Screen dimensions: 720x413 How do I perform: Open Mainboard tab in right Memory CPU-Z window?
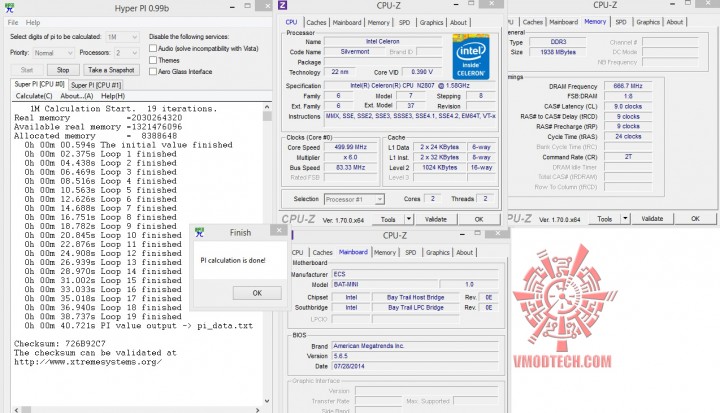click(x=563, y=22)
